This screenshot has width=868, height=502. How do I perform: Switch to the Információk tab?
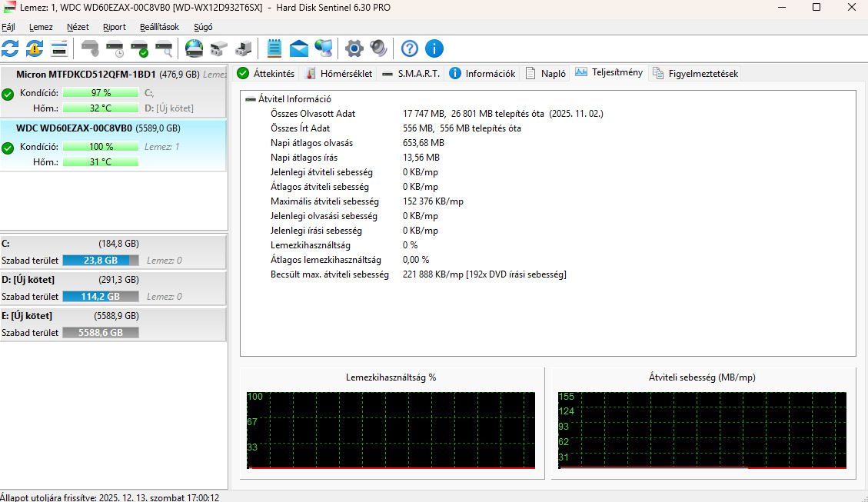tap(482, 74)
